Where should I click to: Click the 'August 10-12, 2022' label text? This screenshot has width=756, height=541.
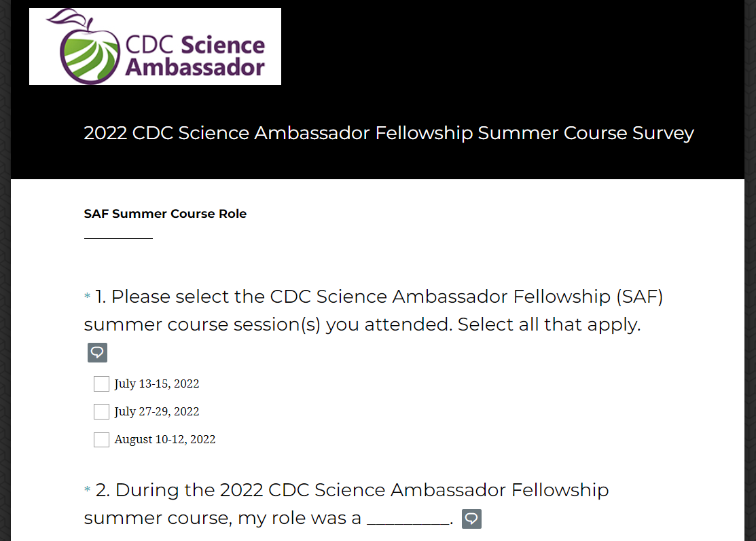pos(165,440)
